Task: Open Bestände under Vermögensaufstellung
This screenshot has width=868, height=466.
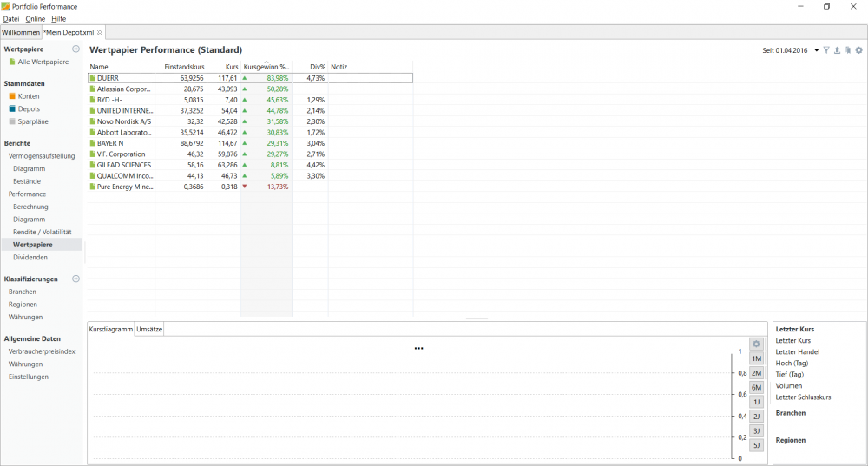Action: 27,181
